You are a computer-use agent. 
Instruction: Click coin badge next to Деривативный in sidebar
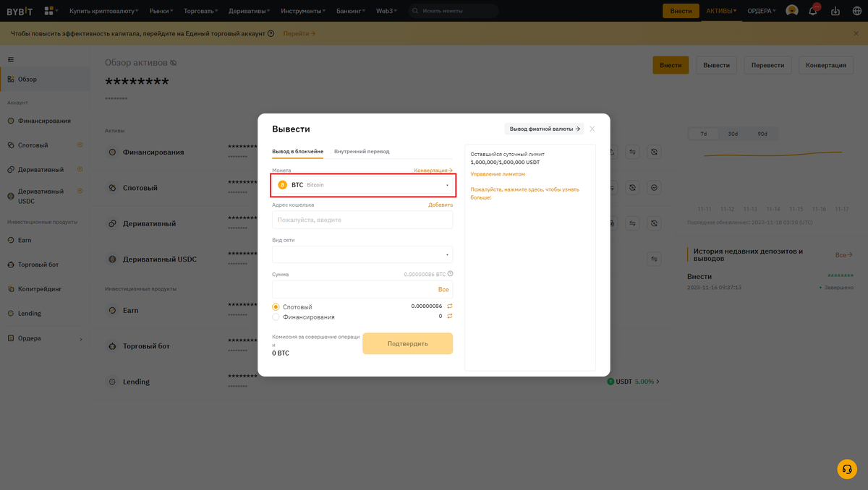[x=80, y=169]
